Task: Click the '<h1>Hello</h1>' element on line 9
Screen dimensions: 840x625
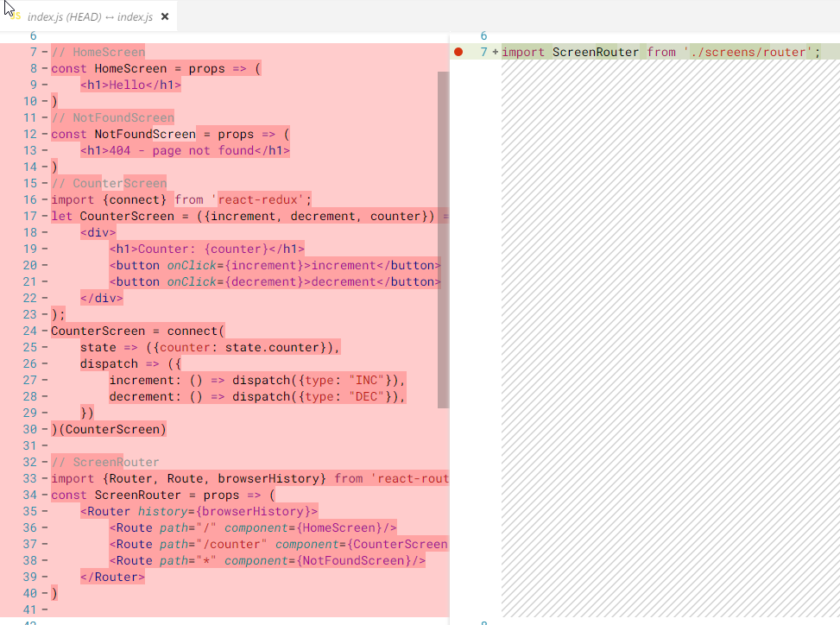Action: coord(131,85)
